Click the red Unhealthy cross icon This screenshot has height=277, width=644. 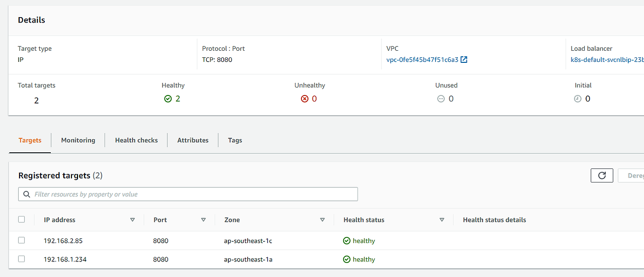click(304, 99)
